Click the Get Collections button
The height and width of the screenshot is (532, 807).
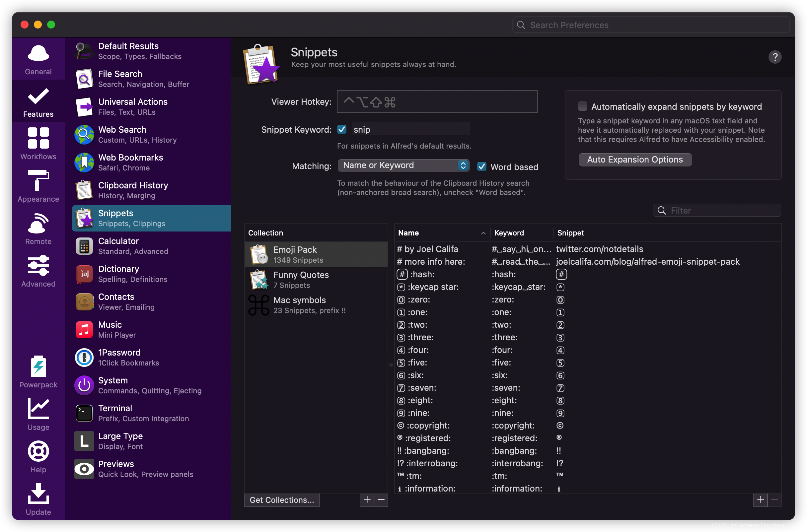282,499
